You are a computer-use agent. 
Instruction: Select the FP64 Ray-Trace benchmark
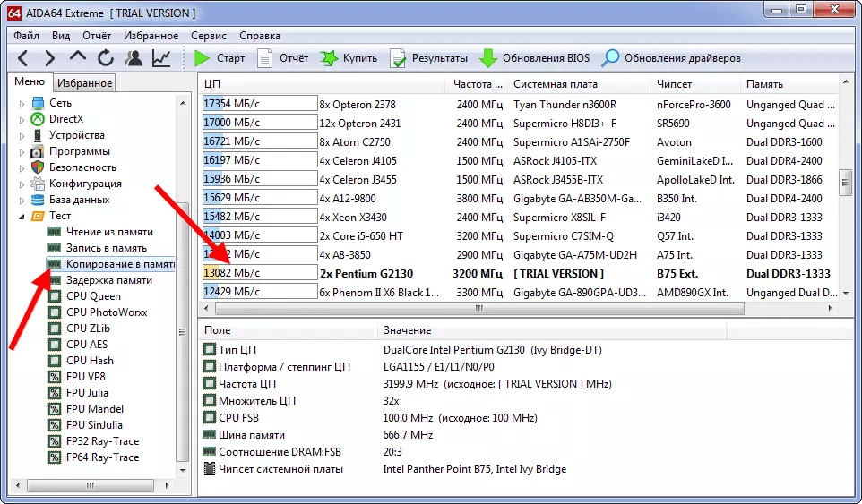pos(102,457)
